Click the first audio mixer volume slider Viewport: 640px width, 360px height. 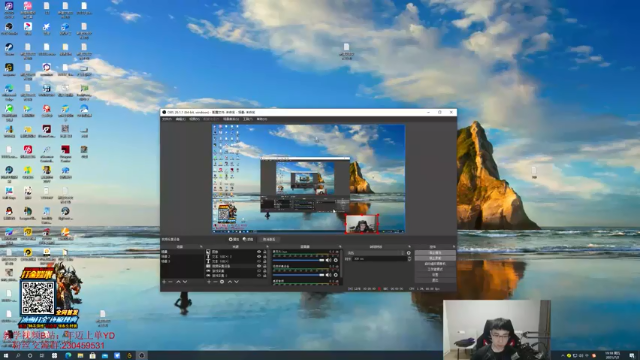pyautogui.click(x=298, y=260)
